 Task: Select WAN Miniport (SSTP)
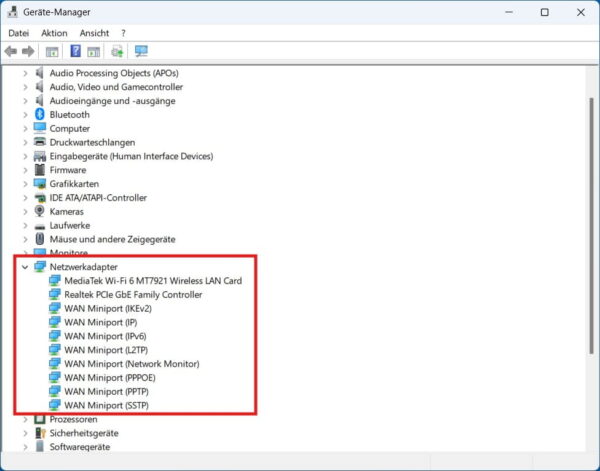click(x=106, y=405)
